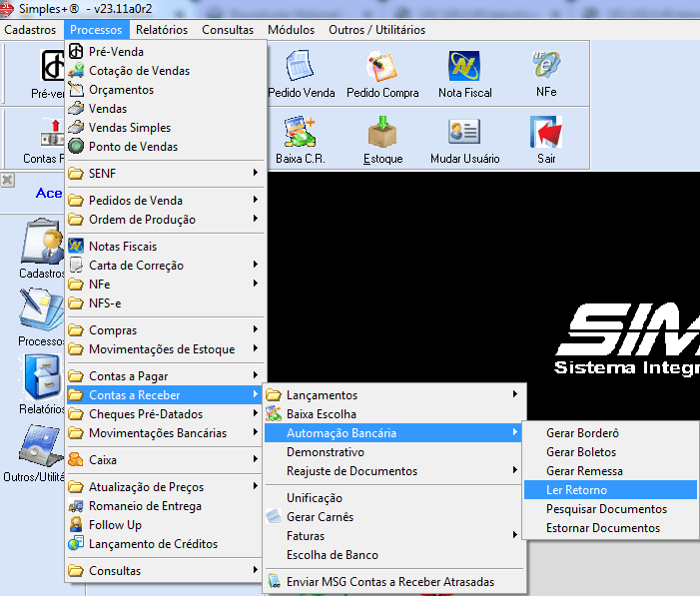Select NFS-e menu entry

pyautogui.click(x=166, y=303)
